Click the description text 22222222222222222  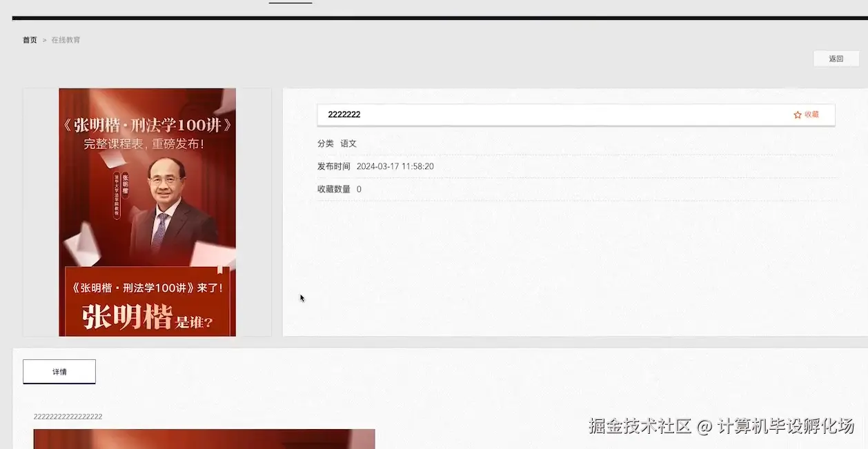(68, 417)
